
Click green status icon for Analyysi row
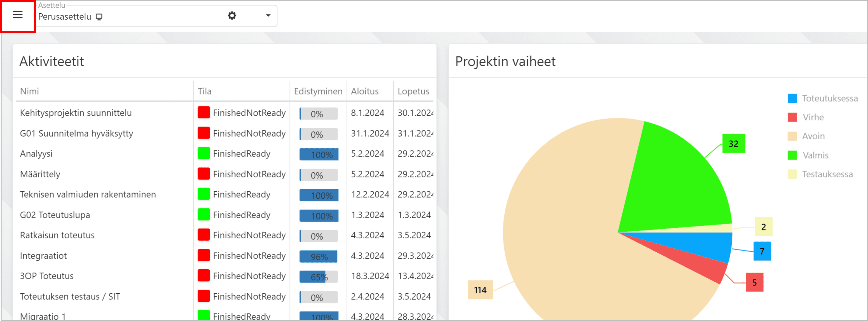pos(203,153)
